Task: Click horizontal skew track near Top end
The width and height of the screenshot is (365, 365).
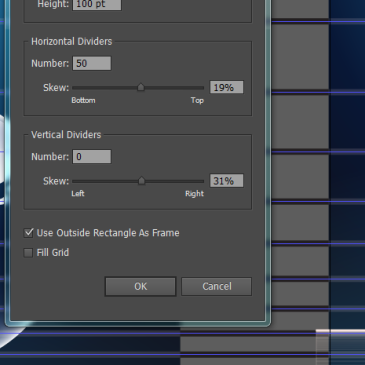Action: (197, 88)
